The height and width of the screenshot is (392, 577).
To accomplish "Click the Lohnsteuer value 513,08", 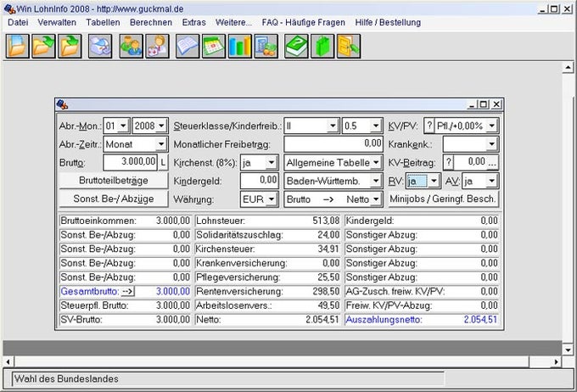I will 326,221.
